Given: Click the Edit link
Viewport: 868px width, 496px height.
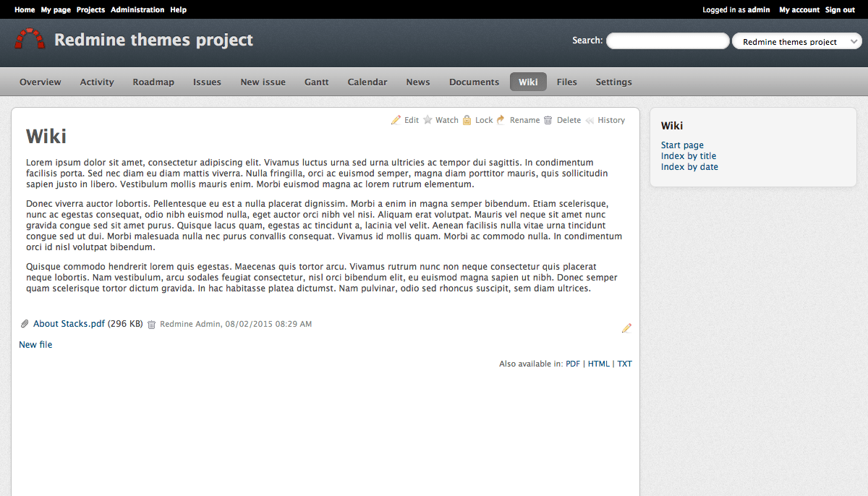Looking at the screenshot, I should click(x=412, y=120).
